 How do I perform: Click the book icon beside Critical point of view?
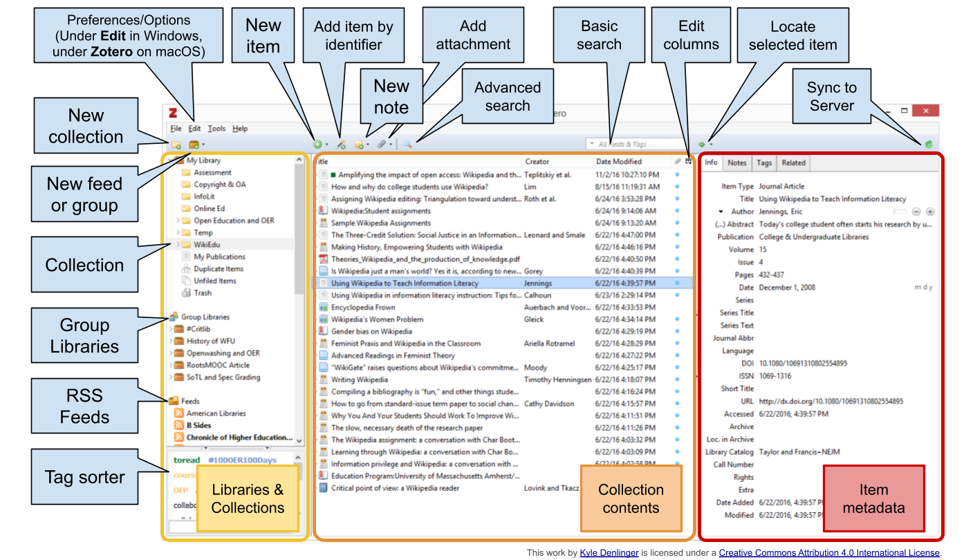click(x=323, y=488)
